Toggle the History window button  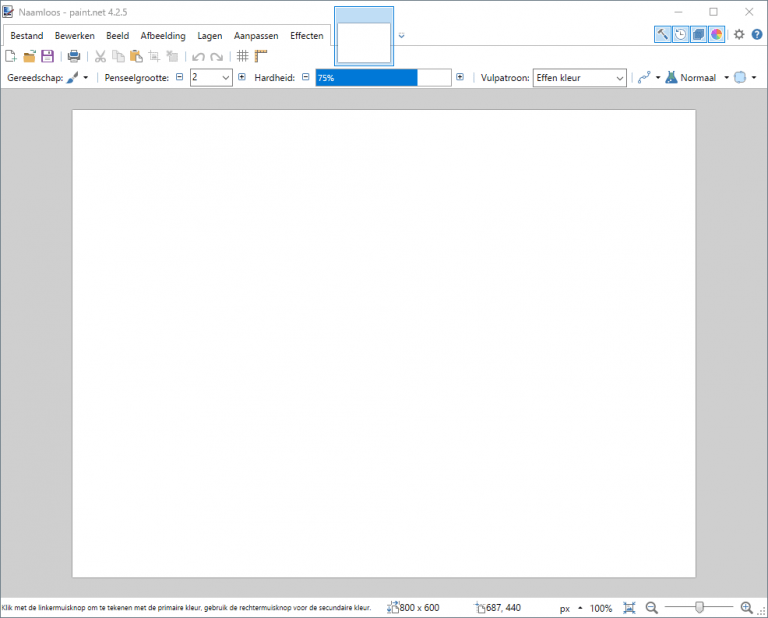681,34
